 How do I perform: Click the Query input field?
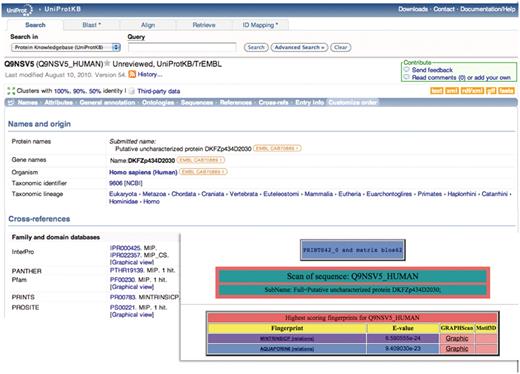(182, 47)
